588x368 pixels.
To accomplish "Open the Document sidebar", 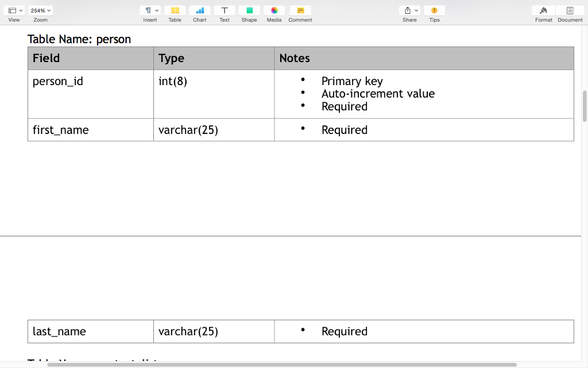I will point(570,13).
